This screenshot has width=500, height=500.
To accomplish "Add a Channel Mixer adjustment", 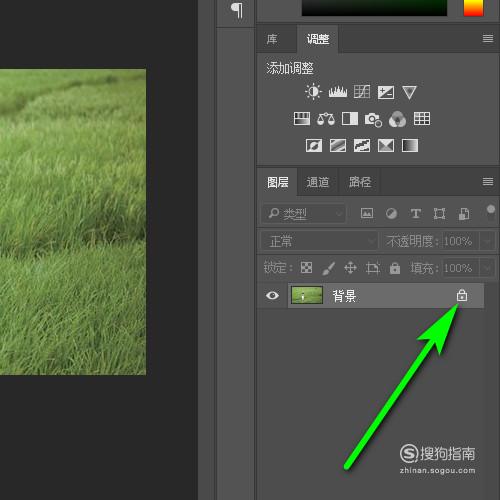I will pos(397,119).
